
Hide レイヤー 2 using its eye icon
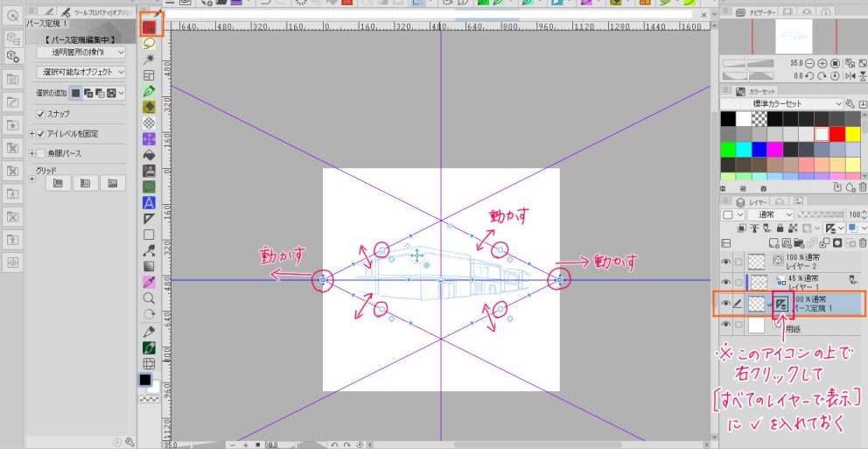pos(726,261)
